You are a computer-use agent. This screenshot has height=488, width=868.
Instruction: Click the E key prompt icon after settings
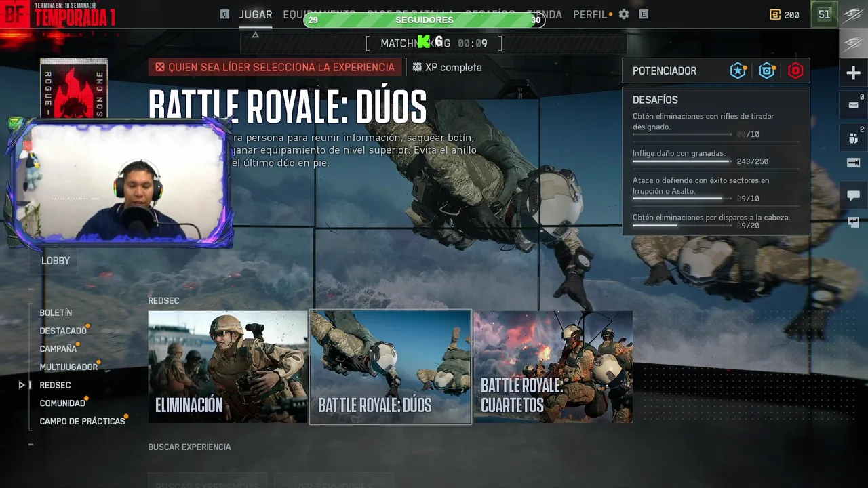point(644,14)
